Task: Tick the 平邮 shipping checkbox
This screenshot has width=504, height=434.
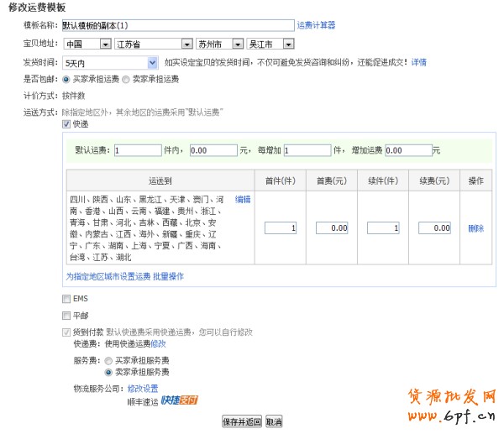Action: point(67,316)
